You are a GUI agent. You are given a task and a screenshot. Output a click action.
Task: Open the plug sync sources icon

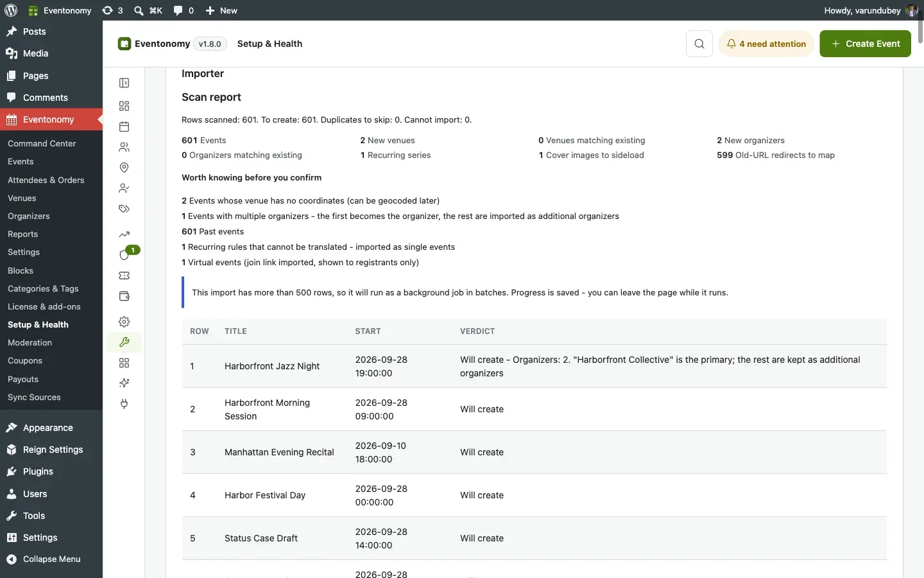coord(124,404)
